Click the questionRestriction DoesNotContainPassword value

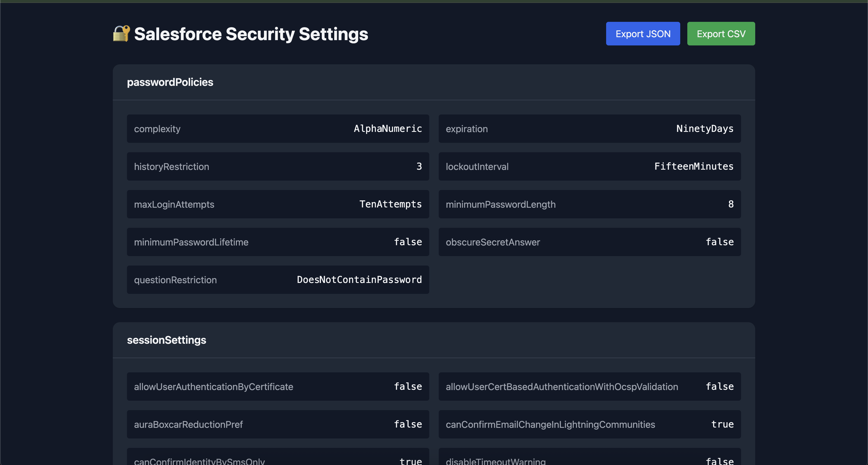(x=359, y=279)
